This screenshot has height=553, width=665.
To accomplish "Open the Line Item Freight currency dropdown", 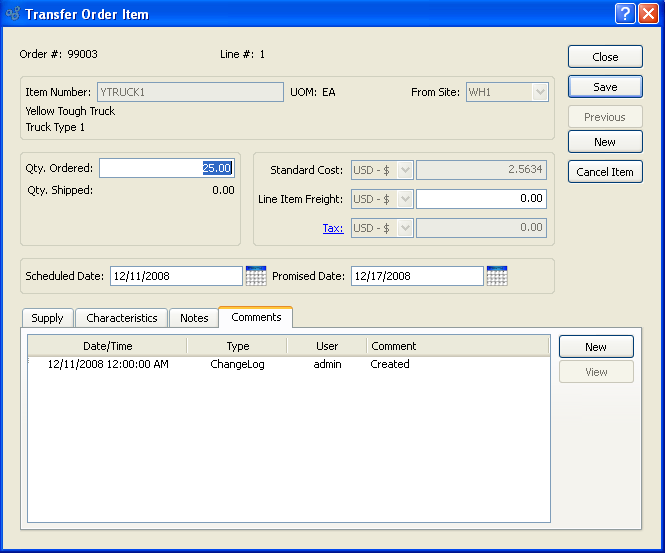I will [383, 199].
